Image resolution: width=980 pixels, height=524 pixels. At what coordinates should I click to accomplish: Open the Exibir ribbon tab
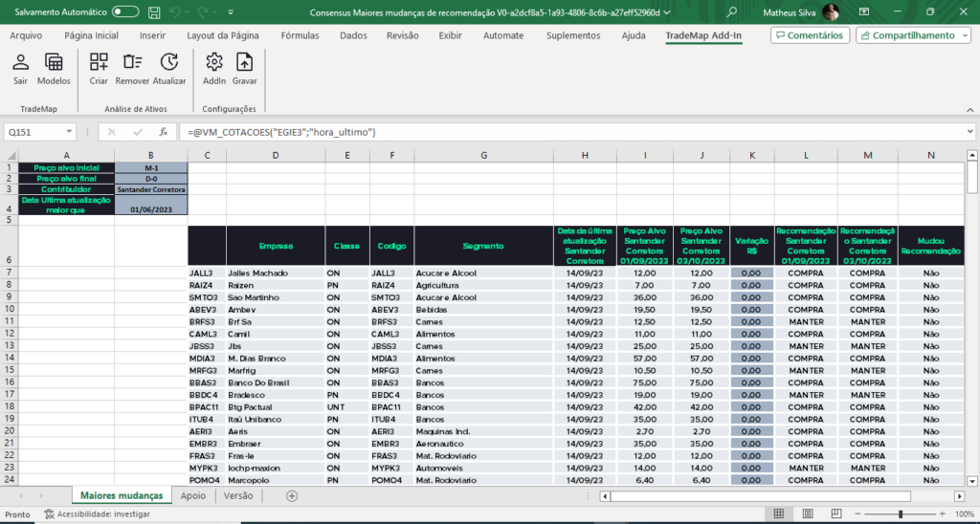pyautogui.click(x=450, y=35)
